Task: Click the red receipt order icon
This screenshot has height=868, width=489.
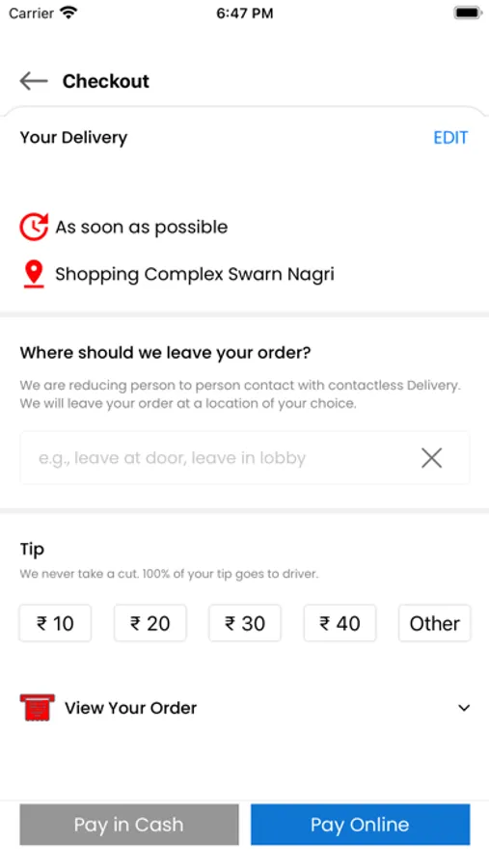Action: click(37, 708)
